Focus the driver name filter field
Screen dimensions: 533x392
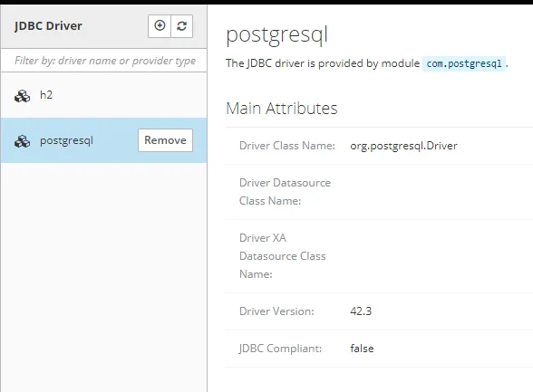coord(103,61)
